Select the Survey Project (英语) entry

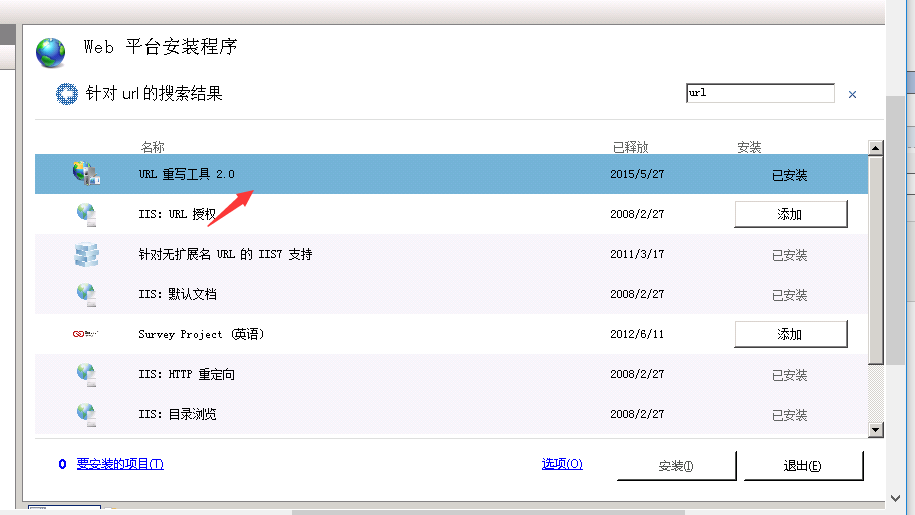451,334
